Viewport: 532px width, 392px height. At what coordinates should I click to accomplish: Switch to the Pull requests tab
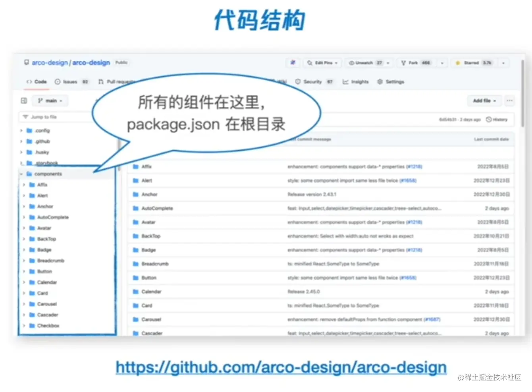coord(116,82)
